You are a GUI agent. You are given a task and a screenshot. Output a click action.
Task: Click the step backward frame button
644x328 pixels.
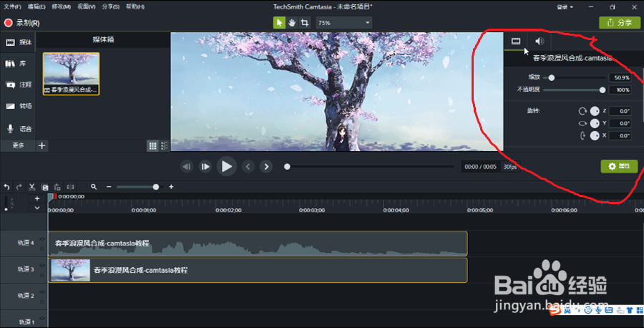187,166
